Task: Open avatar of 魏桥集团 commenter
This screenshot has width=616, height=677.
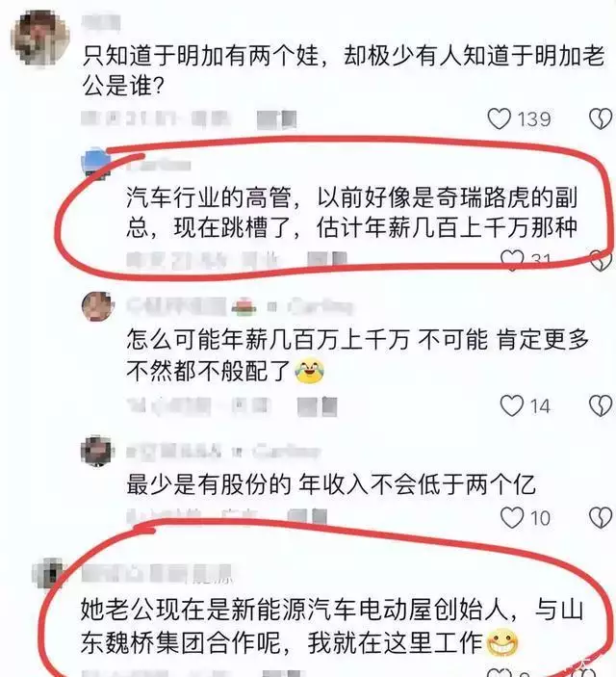Action: [x=47, y=573]
